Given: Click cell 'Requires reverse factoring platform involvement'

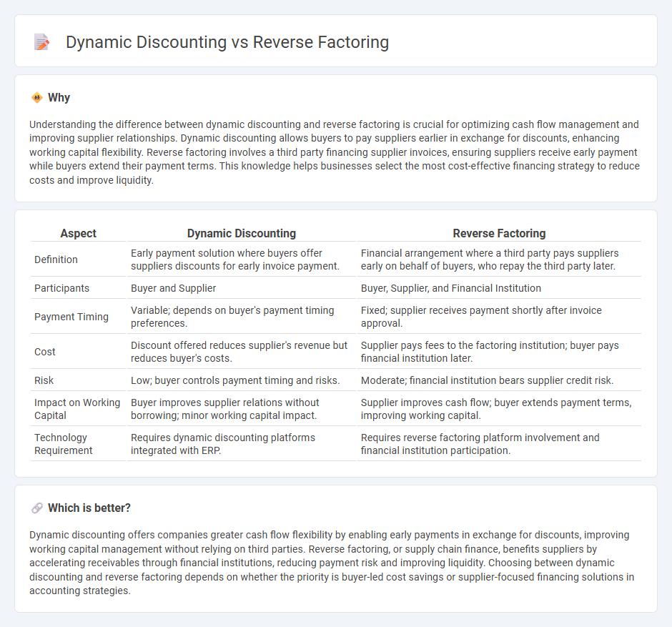Looking at the screenshot, I should click(499, 444).
